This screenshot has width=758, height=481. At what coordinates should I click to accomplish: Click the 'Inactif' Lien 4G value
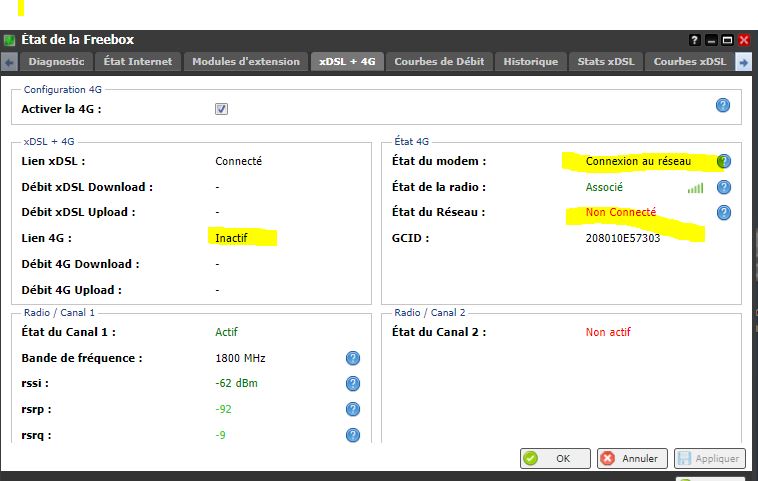pyautogui.click(x=231, y=238)
